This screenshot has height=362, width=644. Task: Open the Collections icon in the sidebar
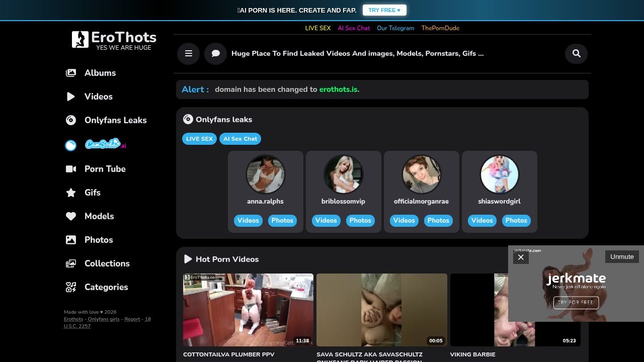coord(71,263)
